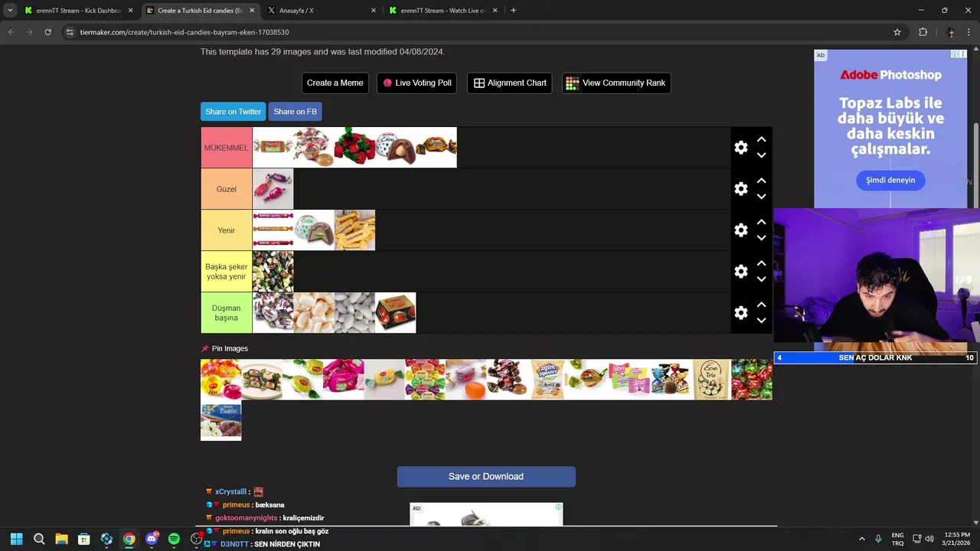Pick the Ece Trio candy bag image

pos(710,380)
